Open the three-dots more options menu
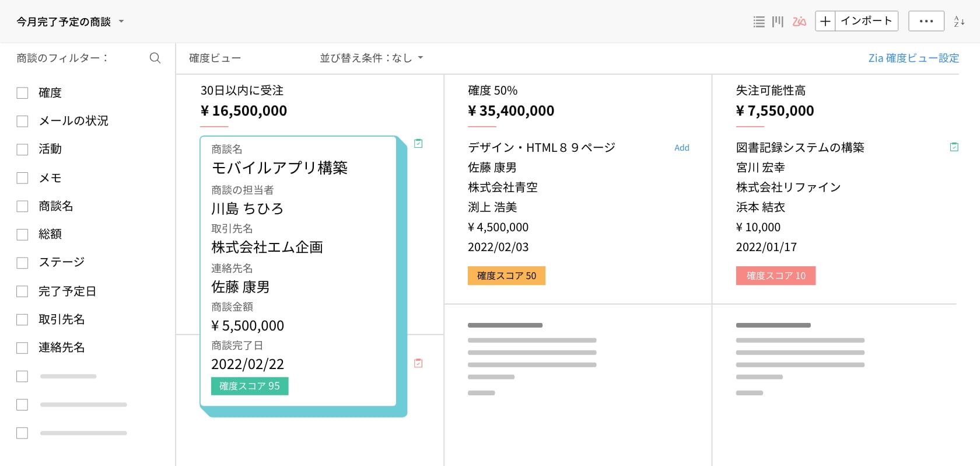The height and width of the screenshot is (466, 980). (926, 22)
